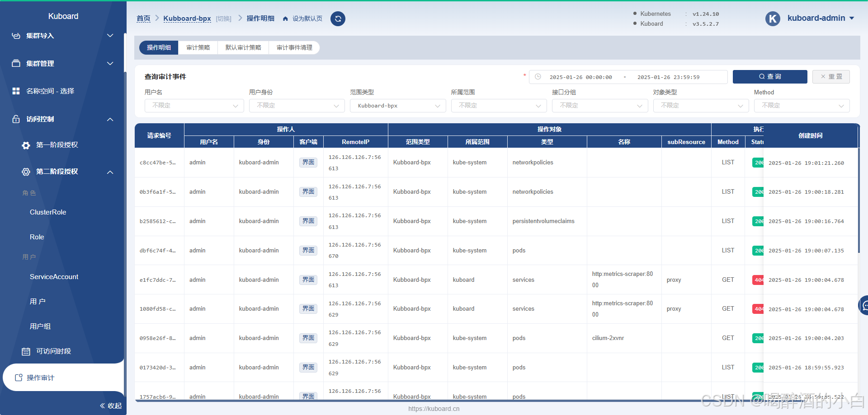The width and height of the screenshot is (868, 415).
Task: Open ClusterRole in the sidebar
Action: click(x=48, y=212)
